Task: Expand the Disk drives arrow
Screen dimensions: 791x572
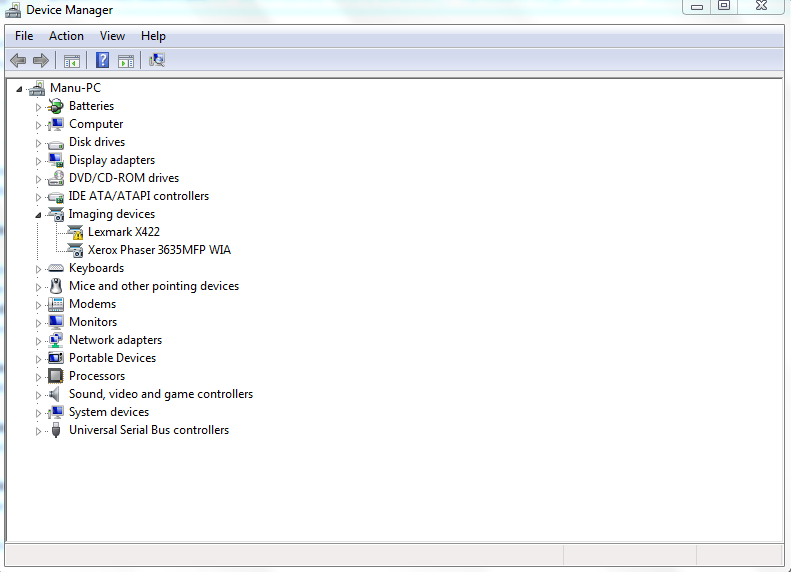Action: [x=38, y=143]
